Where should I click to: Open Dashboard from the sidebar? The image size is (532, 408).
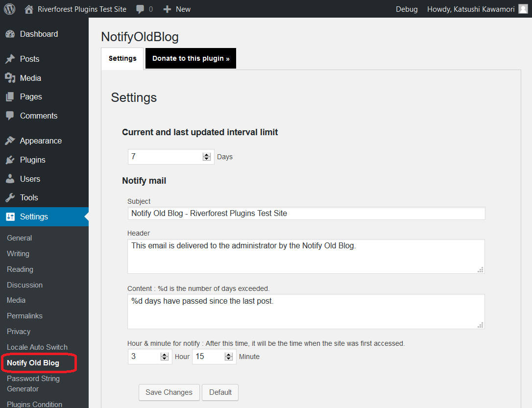(x=39, y=34)
